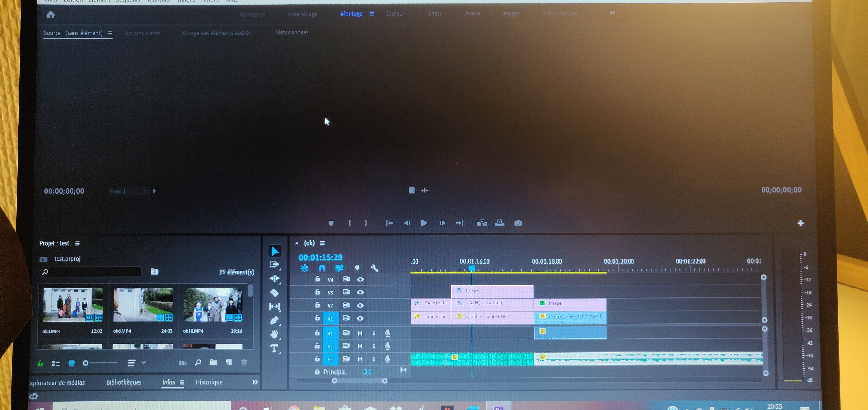Select the Pen tool

click(x=274, y=320)
